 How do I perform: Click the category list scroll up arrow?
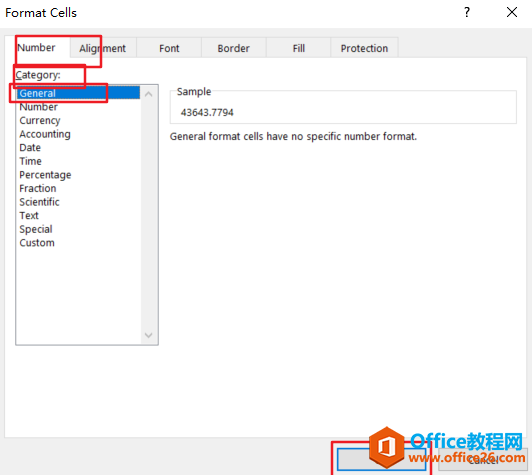click(x=149, y=94)
